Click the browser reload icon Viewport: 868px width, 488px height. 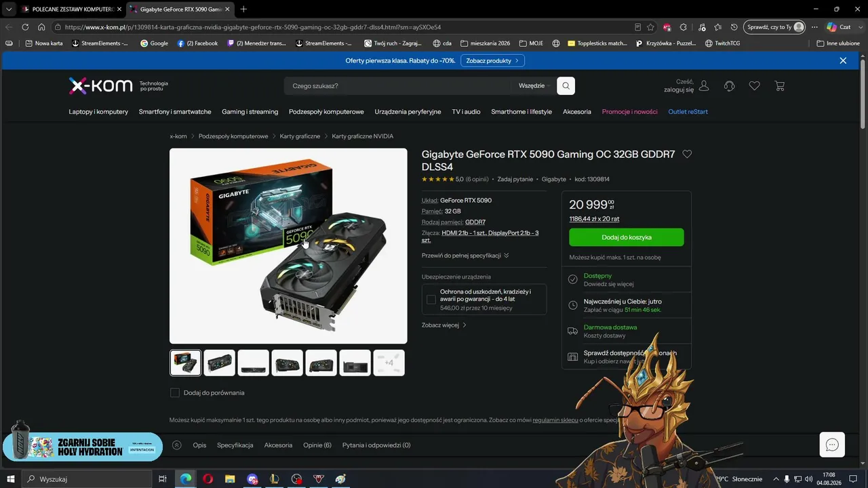point(25,27)
